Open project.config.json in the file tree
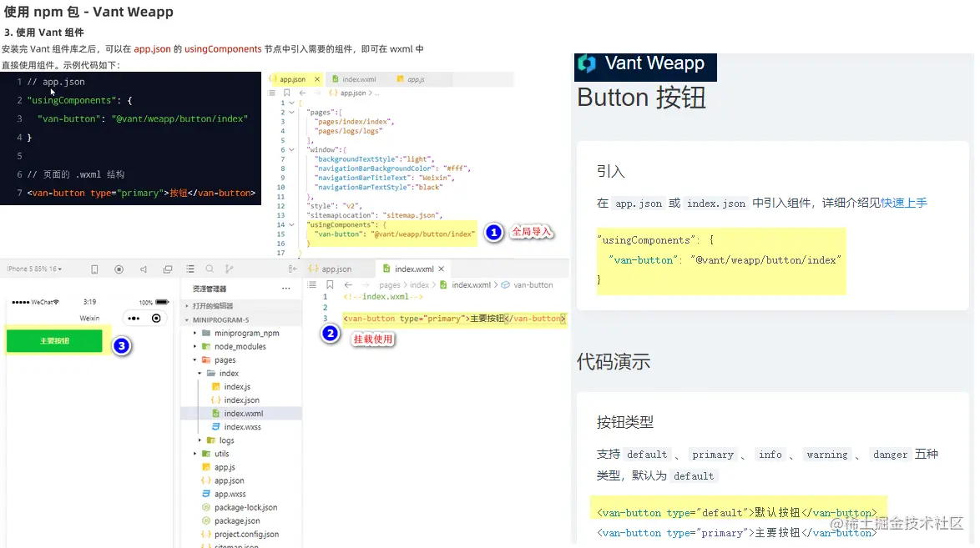The height and width of the screenshot is (548, 980). pyautogui.click(x=246, y=535)
